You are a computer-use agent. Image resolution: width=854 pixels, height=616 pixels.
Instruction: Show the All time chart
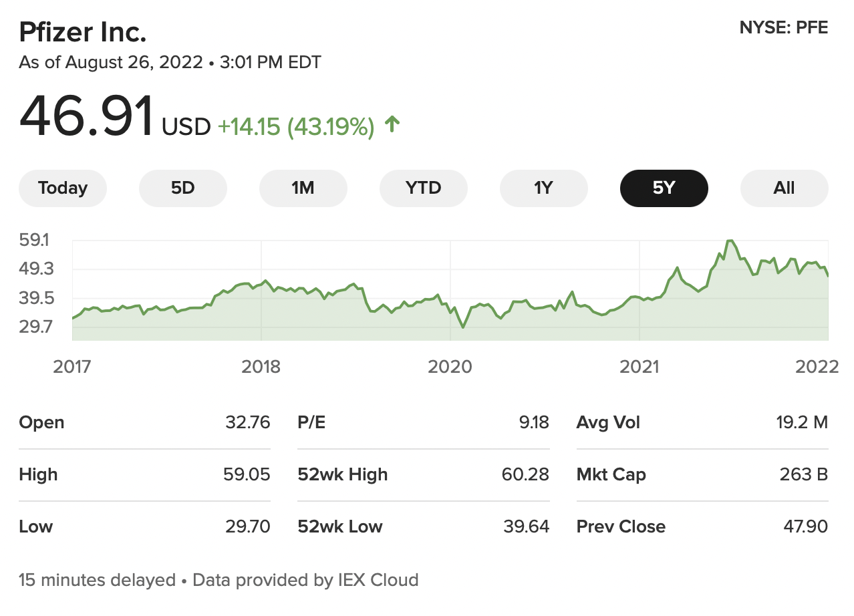[784, 188]
